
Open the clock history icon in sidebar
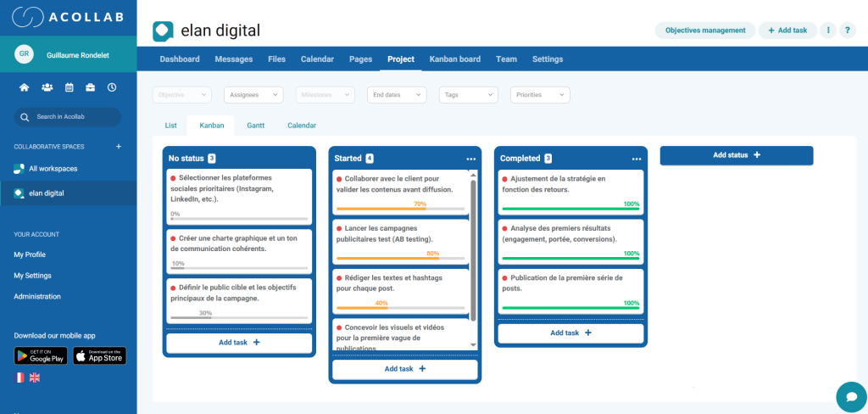click(x=112, y=87)
